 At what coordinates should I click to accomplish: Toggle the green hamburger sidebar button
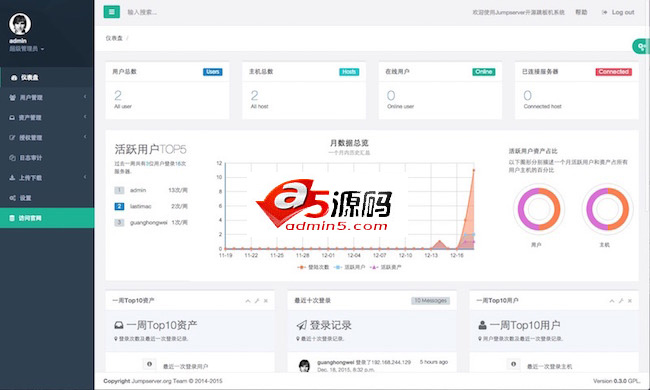[112, 12]
